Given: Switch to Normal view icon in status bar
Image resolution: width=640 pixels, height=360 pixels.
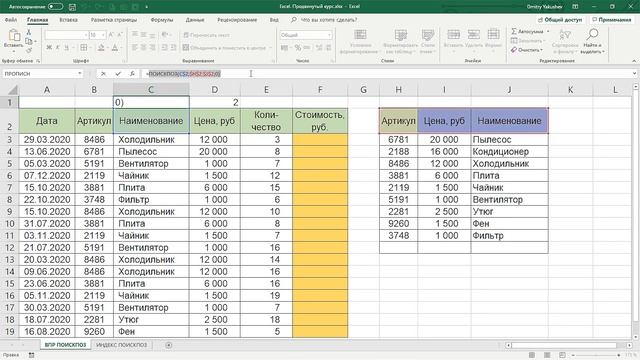Looking at the screenshot, I should point(531,355).
